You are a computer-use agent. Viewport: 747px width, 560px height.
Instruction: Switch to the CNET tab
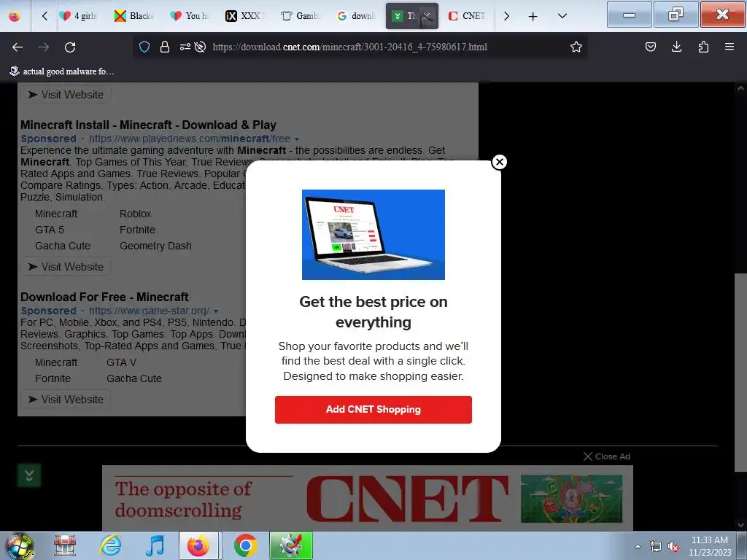click(467, 16)
